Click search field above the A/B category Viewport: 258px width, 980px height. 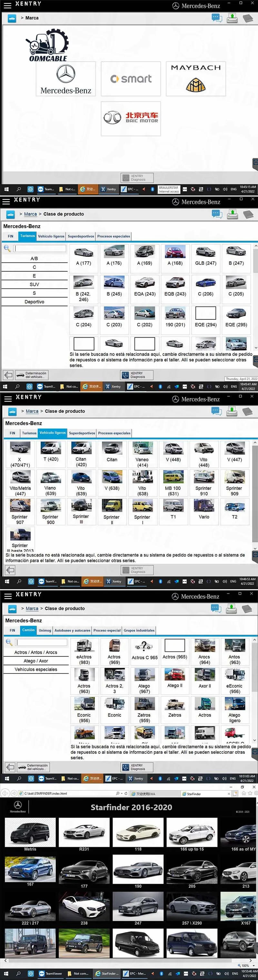[40, 248]
